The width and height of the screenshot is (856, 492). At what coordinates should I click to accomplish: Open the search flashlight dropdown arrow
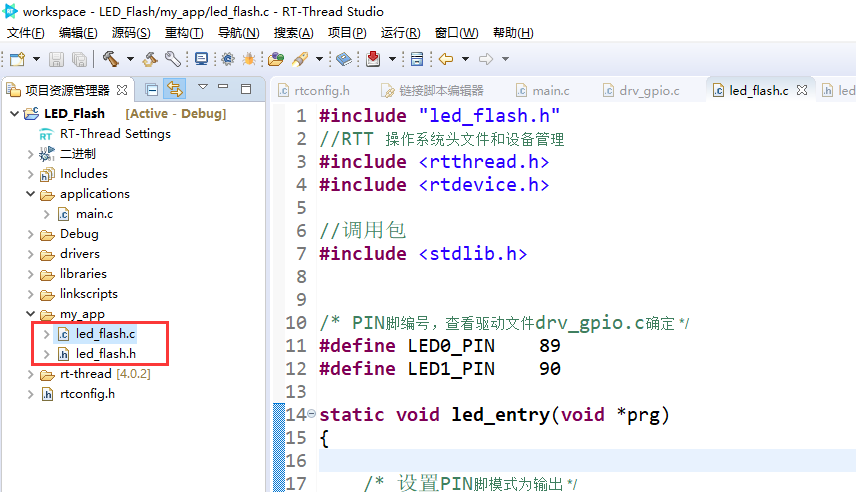(319, 59)
